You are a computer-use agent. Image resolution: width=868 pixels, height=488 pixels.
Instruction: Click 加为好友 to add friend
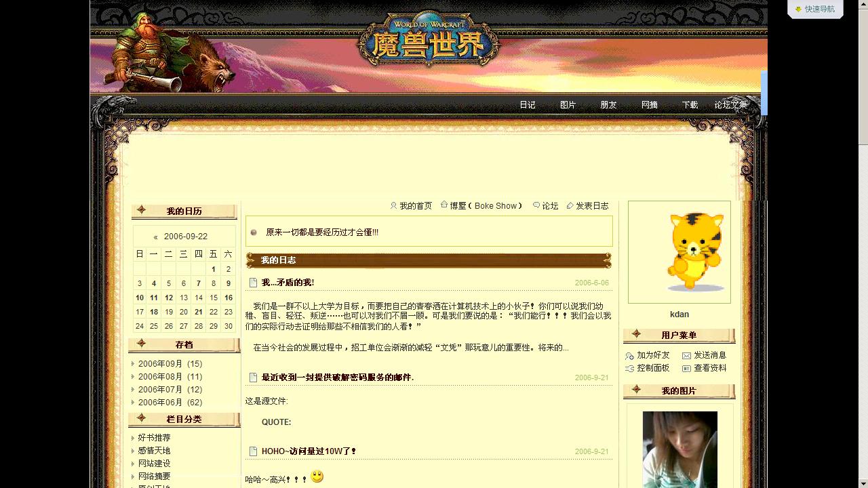(653, 355)
